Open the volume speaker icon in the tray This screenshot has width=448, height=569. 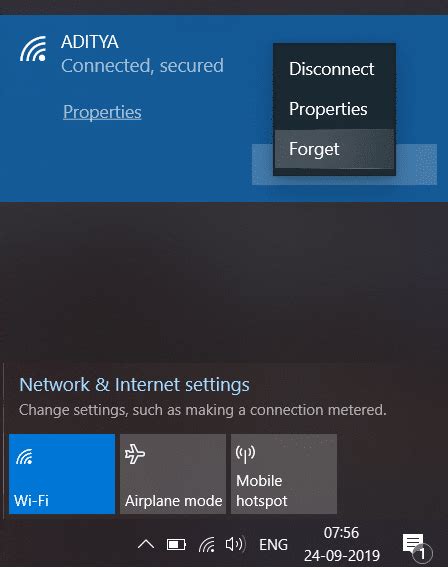click(235, 544)
